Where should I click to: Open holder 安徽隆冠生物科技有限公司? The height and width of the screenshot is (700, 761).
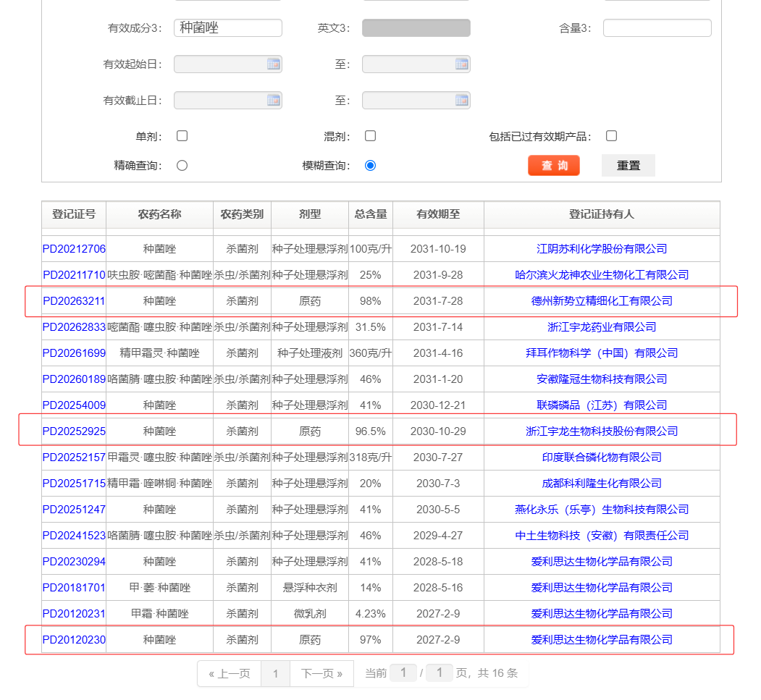[x=602, y=379]
